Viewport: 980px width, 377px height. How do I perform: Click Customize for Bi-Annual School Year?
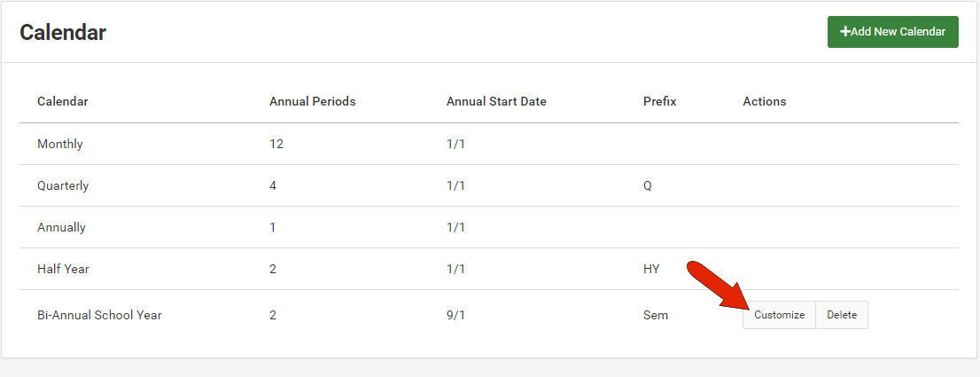click(779, 315)
